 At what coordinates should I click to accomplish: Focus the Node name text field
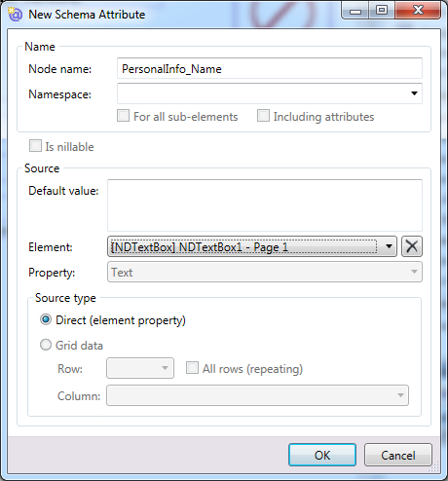tap(270, 68)
